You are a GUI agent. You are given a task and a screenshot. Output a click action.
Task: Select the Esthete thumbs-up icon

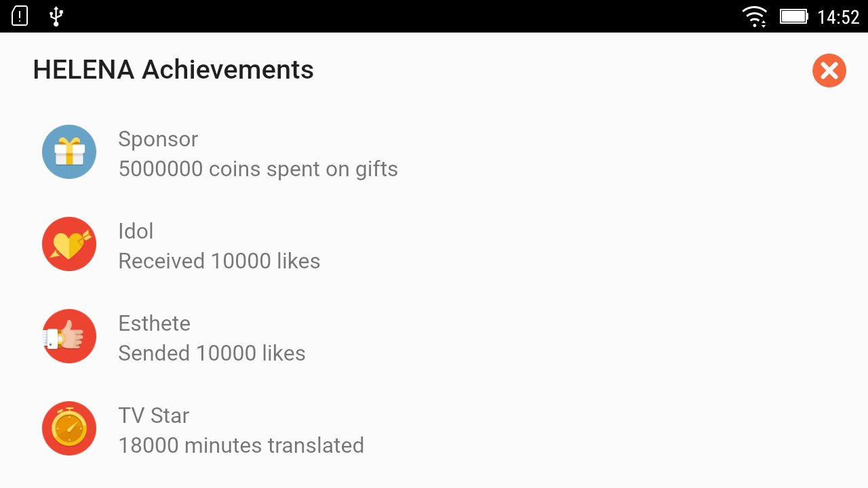(69, 336)
